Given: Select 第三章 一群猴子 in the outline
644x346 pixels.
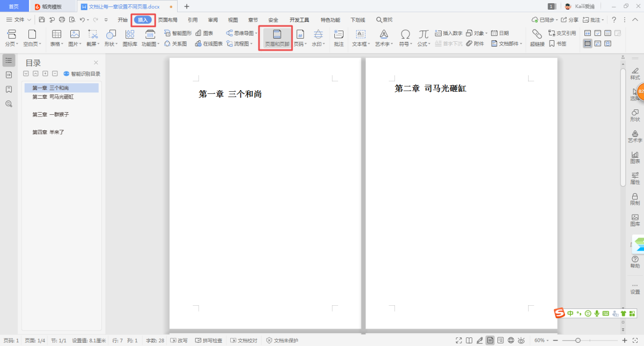Looking at the screenshot, I should [x=51, y=115].
